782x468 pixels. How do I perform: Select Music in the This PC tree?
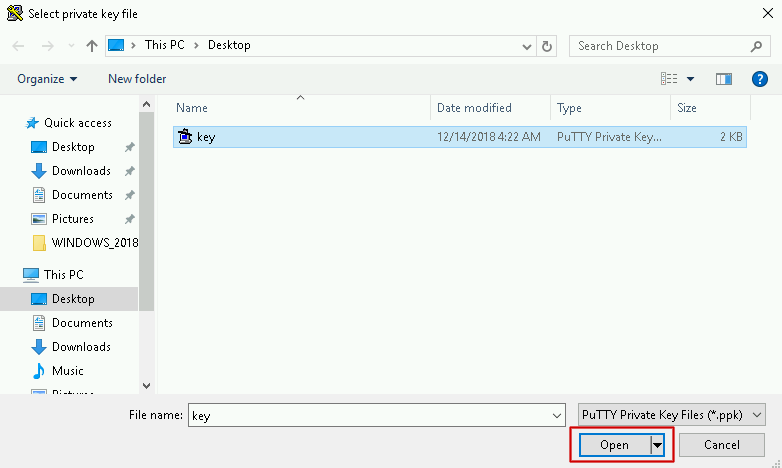tap(67, 371)
